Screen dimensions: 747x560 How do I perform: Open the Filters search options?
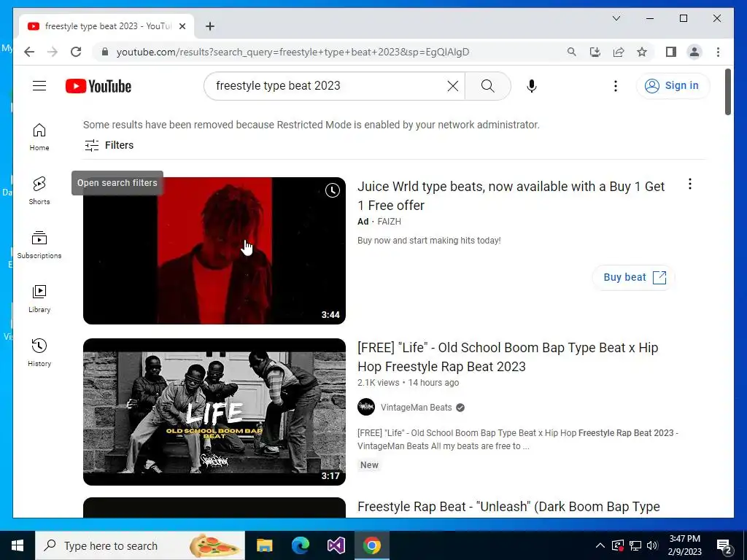(109, 145)
